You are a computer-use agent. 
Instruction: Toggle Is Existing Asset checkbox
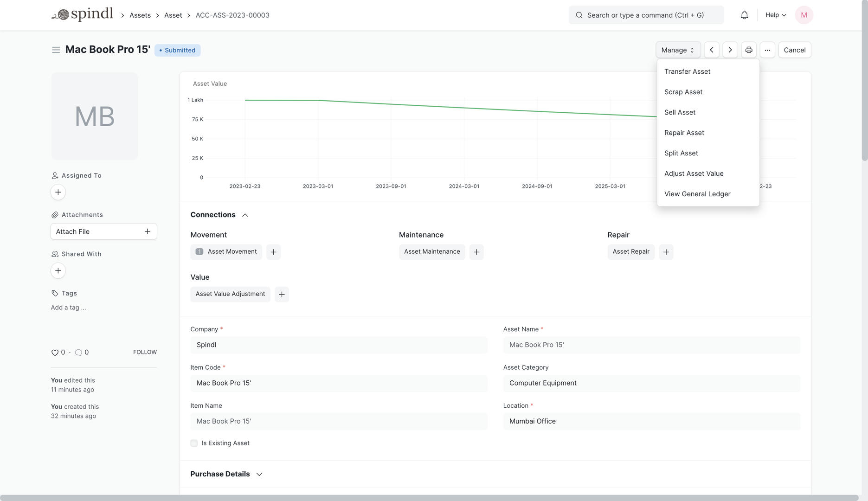(194, 443)
